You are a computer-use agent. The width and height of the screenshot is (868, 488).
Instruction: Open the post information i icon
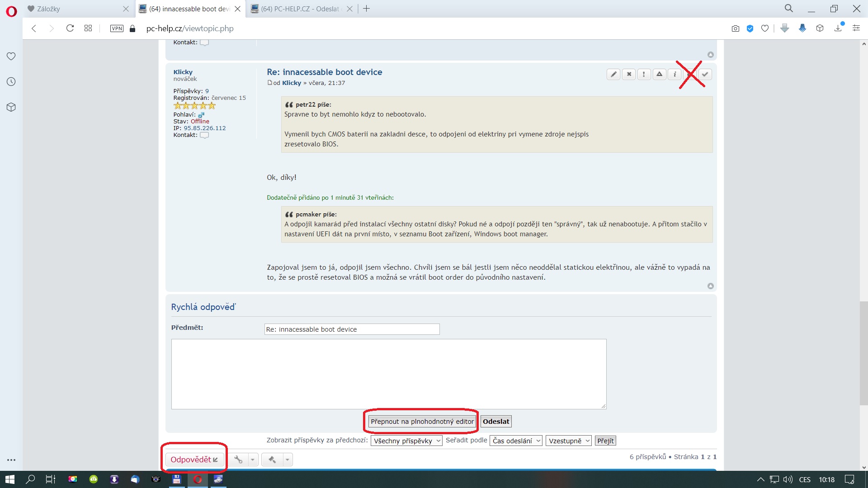point(675,74)
